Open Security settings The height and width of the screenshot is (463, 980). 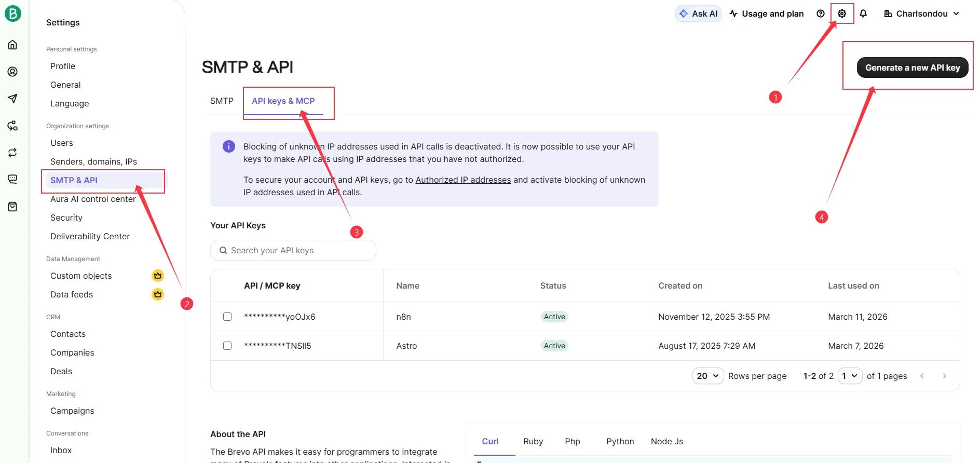[x=66, y=217]
